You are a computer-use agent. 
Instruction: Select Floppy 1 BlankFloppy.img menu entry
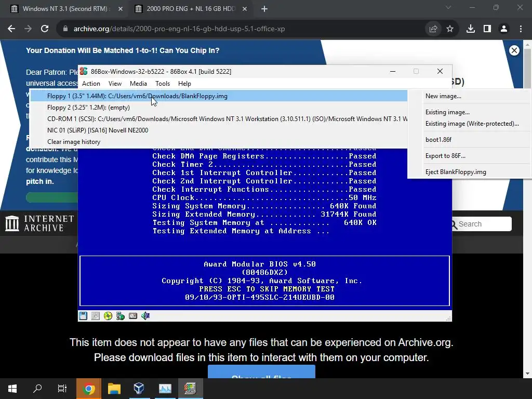point(219,96)
